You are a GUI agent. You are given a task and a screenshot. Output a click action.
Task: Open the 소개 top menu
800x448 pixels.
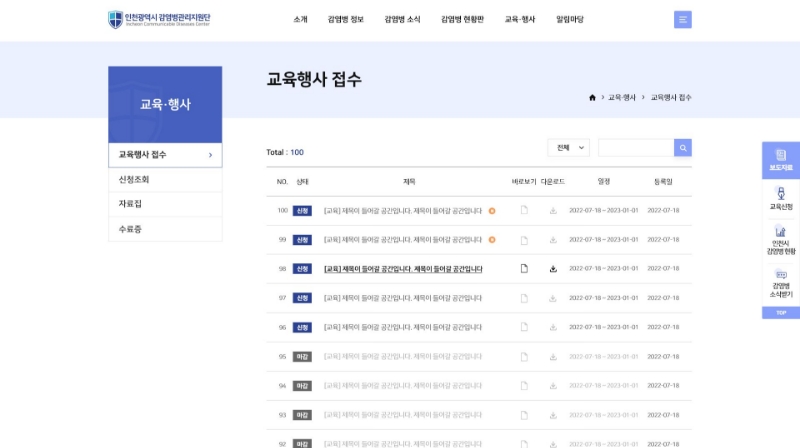click(x=301, y=19)
